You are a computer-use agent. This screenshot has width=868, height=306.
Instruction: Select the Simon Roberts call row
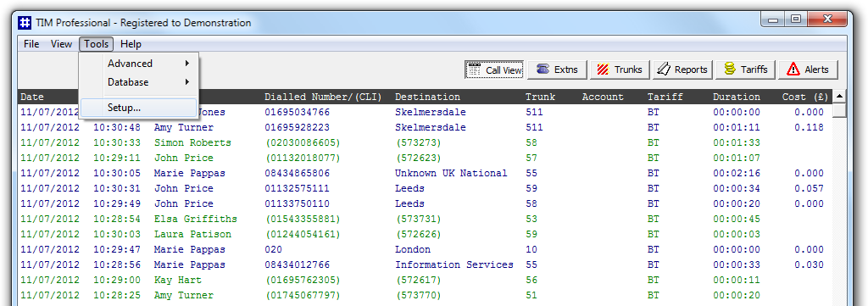click(x=426, y=142)
